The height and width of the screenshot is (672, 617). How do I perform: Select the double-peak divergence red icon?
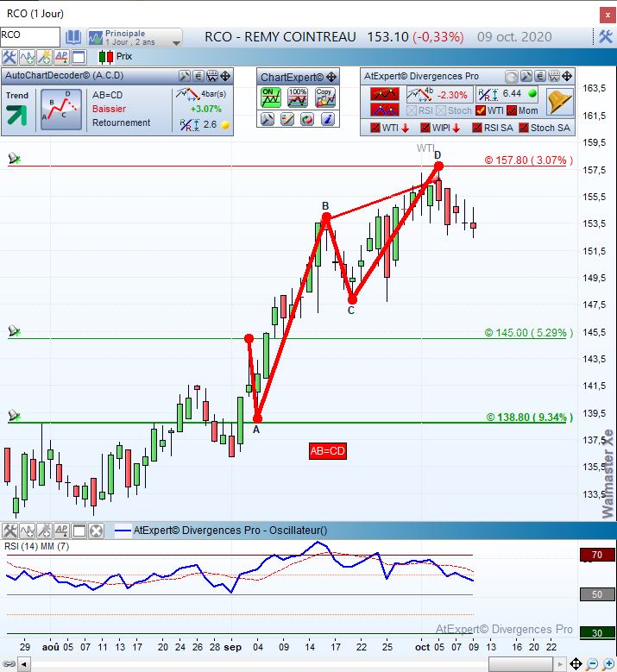click(385, 110)
